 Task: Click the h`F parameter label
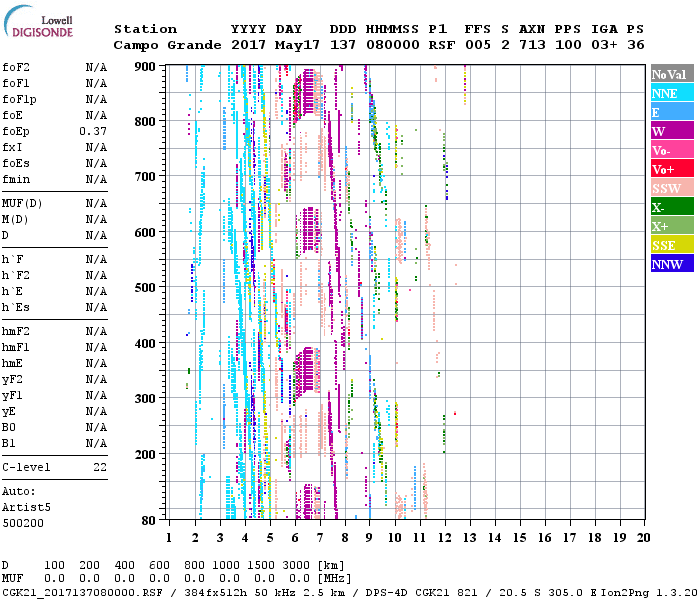[x=12, y=259]
